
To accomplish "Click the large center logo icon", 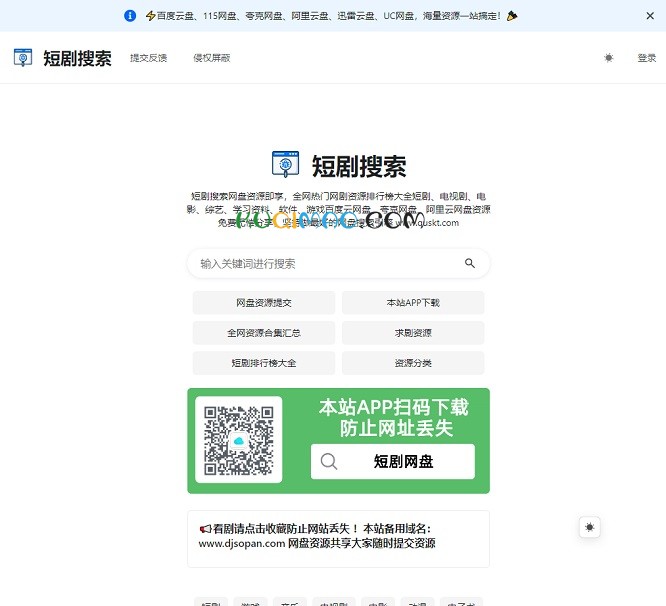I will click(x=286, y=165).
